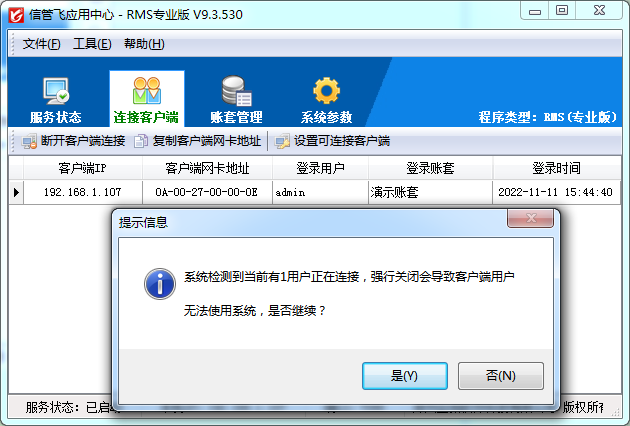Click the 设置可连接客户端 icon
The image size is (630, 426).
(282, 141)
